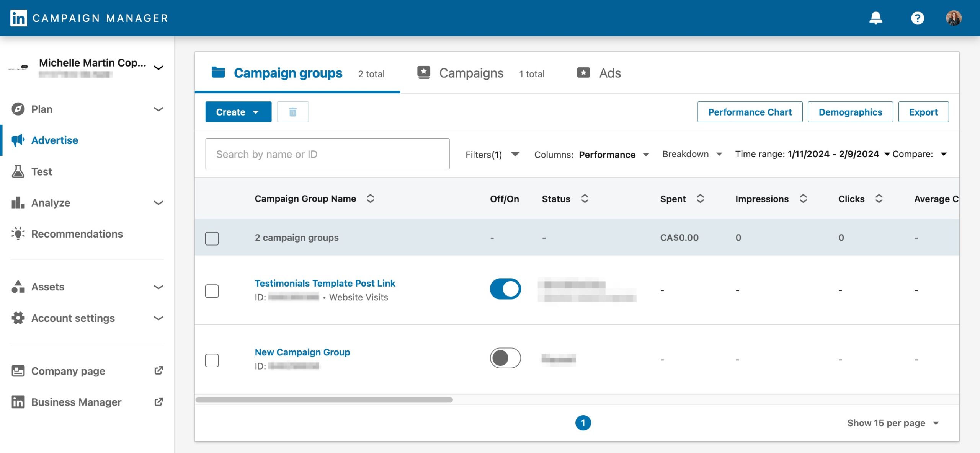Click the Analyze bar chart icon
This screenshot has height=453, width=980.
tap(18, 202)
